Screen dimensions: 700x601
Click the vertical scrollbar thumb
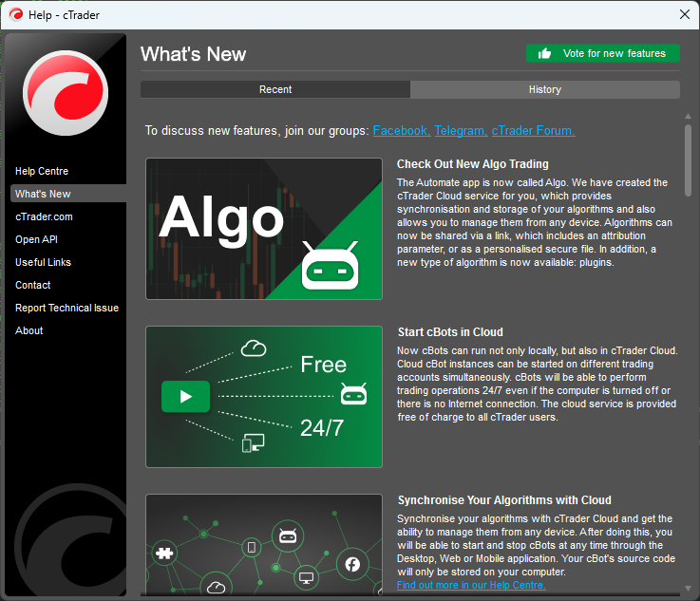click(x=688, y=160)
